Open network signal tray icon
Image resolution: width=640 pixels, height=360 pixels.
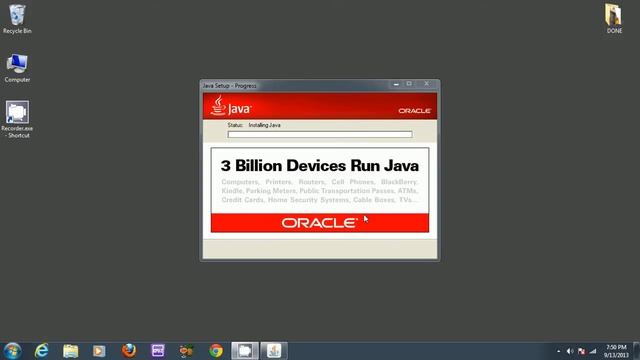point(593,351)
